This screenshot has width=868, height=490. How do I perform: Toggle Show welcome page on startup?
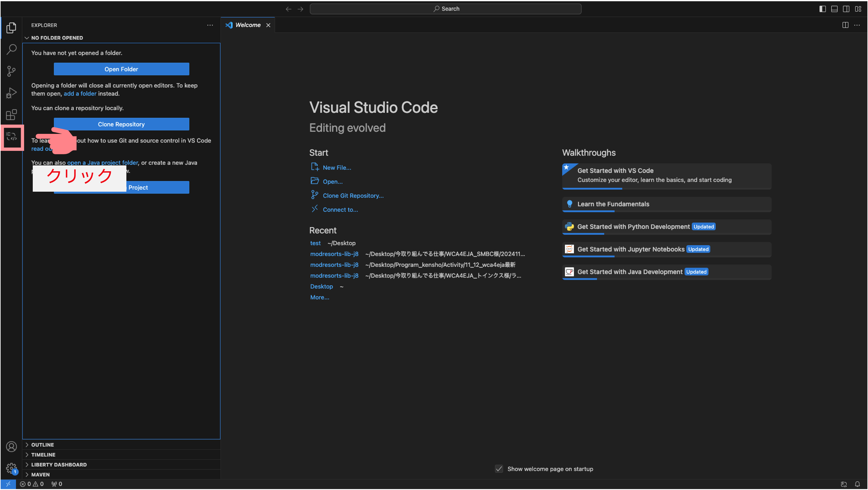point(499,469)
